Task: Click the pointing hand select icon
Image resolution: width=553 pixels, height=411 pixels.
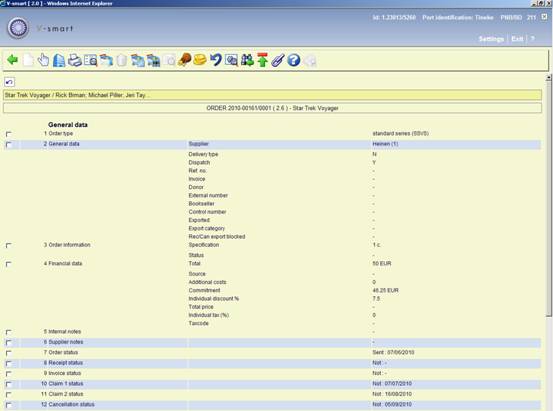Action: click(x=44, y=60)
